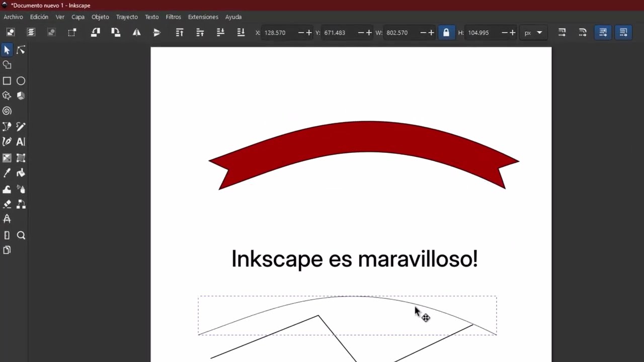644x362 pixels.
Task: Flip selection horizontally
Action: (x=136, y=32)
